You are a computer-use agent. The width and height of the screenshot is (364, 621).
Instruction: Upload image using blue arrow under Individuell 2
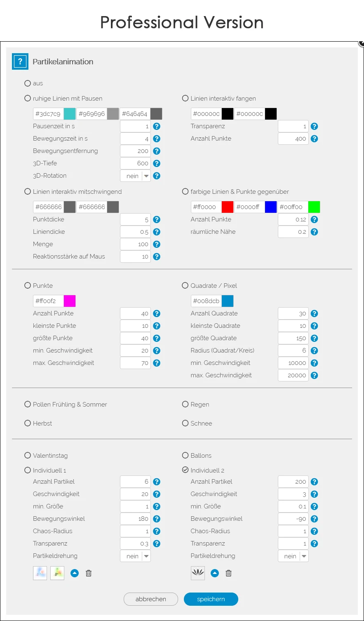tap(215, 573)
